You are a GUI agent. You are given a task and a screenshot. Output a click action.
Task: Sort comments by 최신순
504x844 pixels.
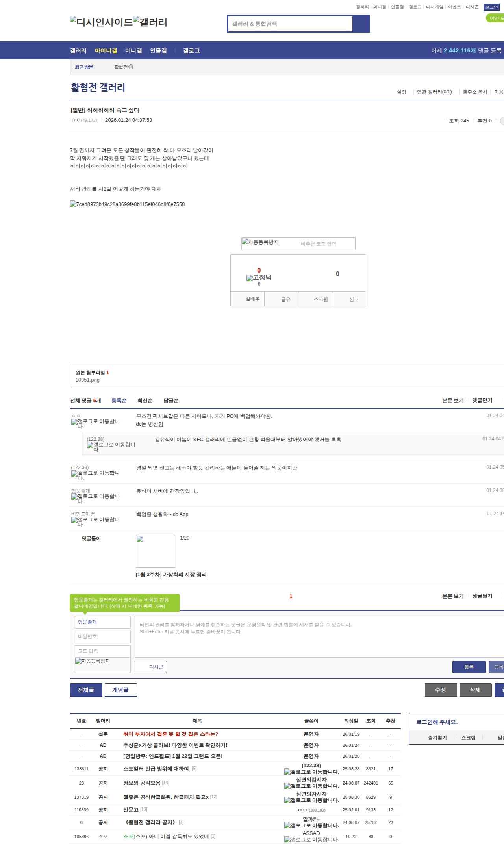pyautogui.click(x=145, y=401)
